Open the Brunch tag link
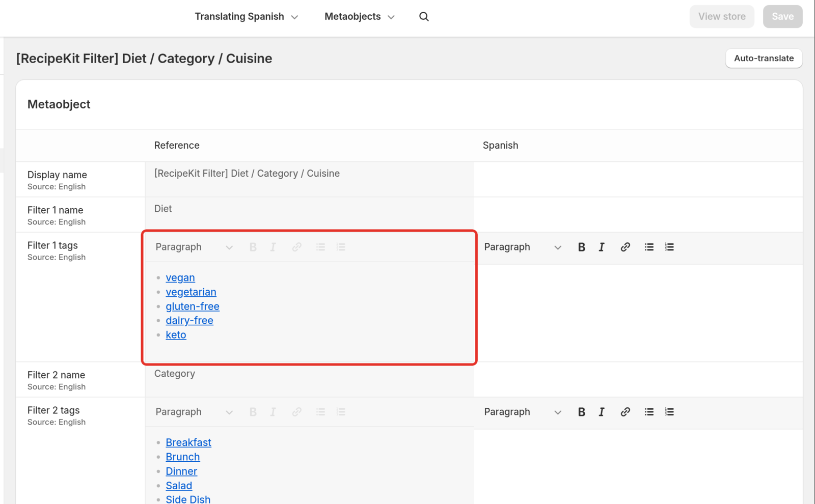The width and height of the screenshot is (815, 504). coord(183,457)
